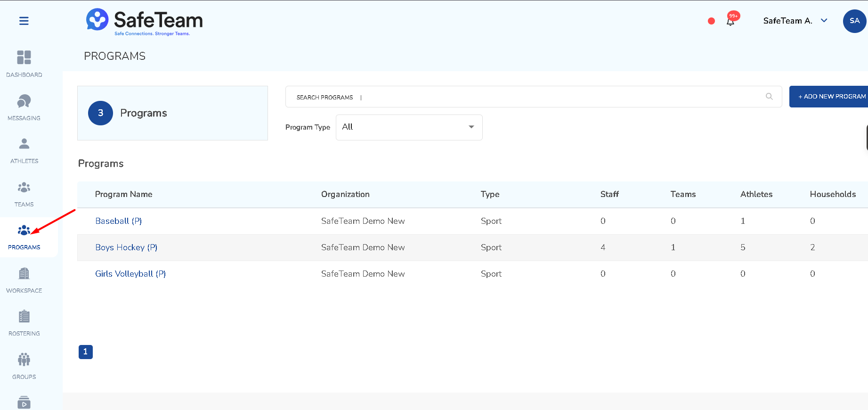Screen dimensions: 868x410
Task: Click Boys Hockey athletes count 5
Action: coord(743,247)
